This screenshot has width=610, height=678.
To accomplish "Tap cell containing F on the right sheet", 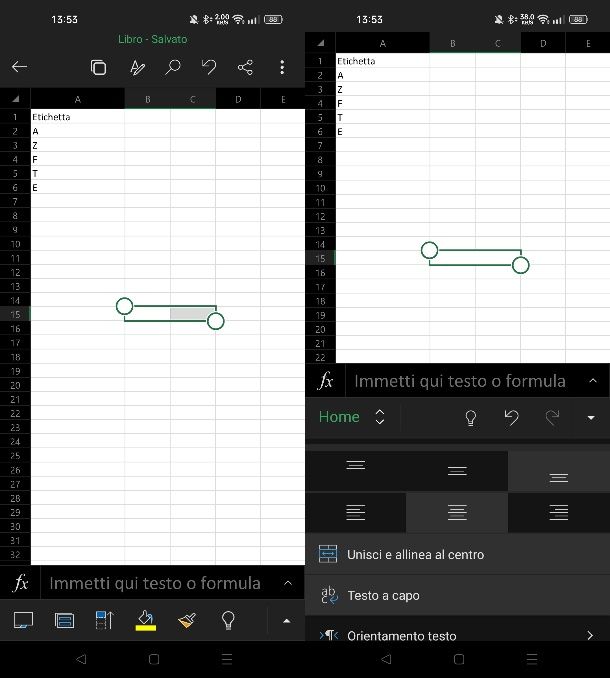I will [383, 103].
